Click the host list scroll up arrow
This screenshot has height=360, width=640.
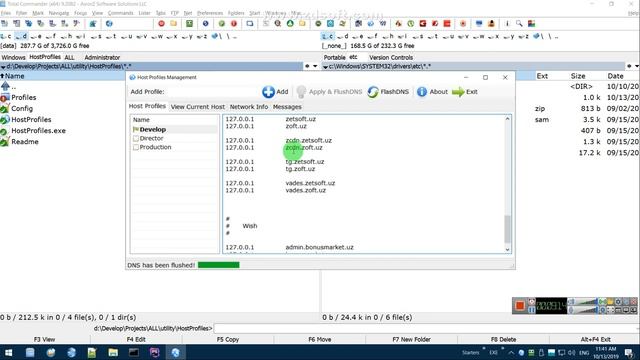(x=507, y=119)
